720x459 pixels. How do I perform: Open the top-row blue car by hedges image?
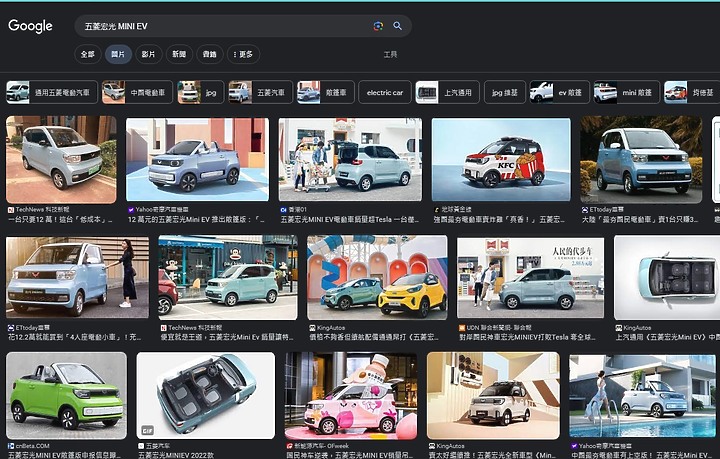[641, 160]
